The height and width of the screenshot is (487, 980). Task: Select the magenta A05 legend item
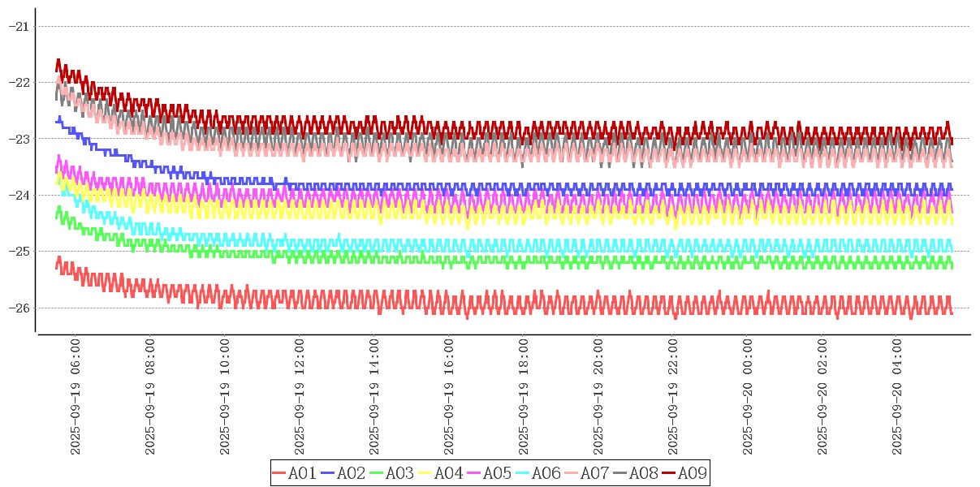point(489,473)
